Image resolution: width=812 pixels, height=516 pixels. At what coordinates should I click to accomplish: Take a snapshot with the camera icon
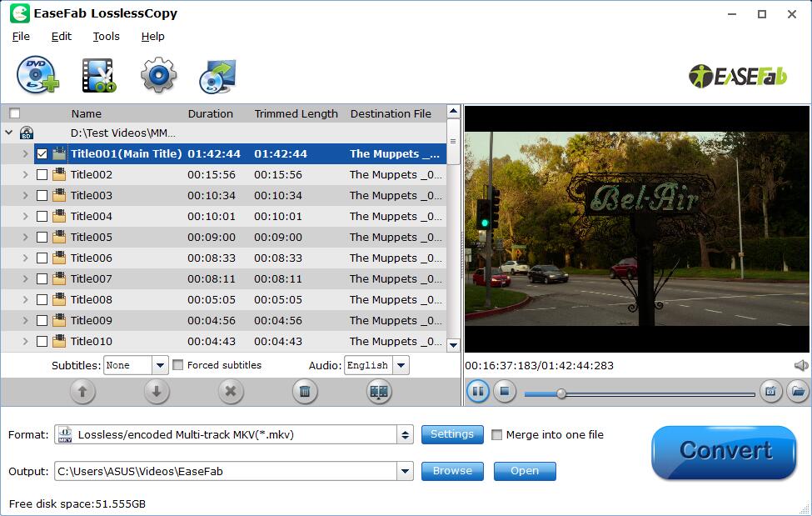coord(770,391)
